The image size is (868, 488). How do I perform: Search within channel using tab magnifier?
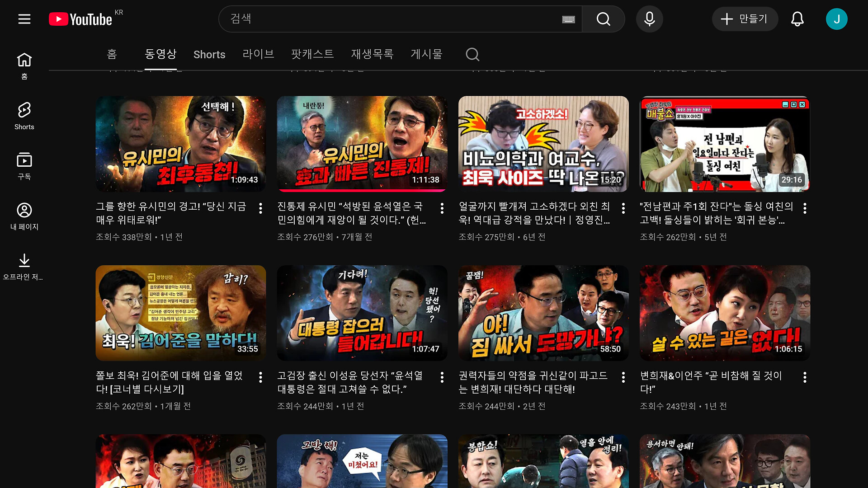coord(472,54)
